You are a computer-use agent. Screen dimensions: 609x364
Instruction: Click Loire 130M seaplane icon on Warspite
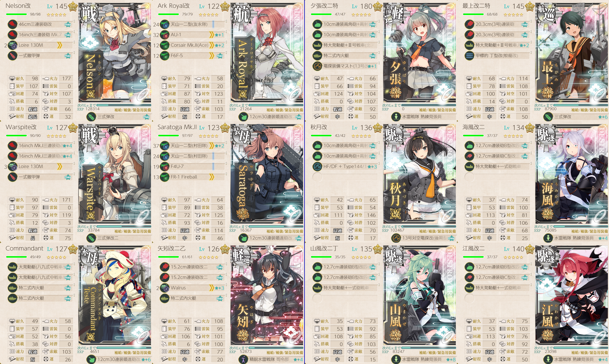[x=12, y=166]
